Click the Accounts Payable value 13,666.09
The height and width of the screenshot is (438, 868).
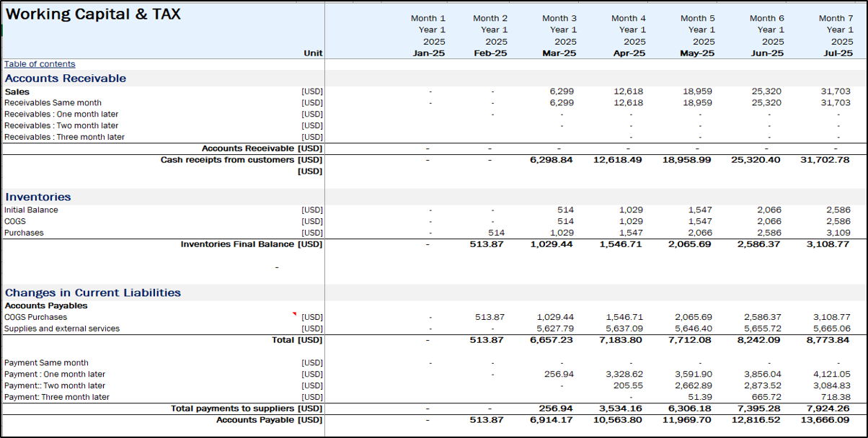click(826, 420)
